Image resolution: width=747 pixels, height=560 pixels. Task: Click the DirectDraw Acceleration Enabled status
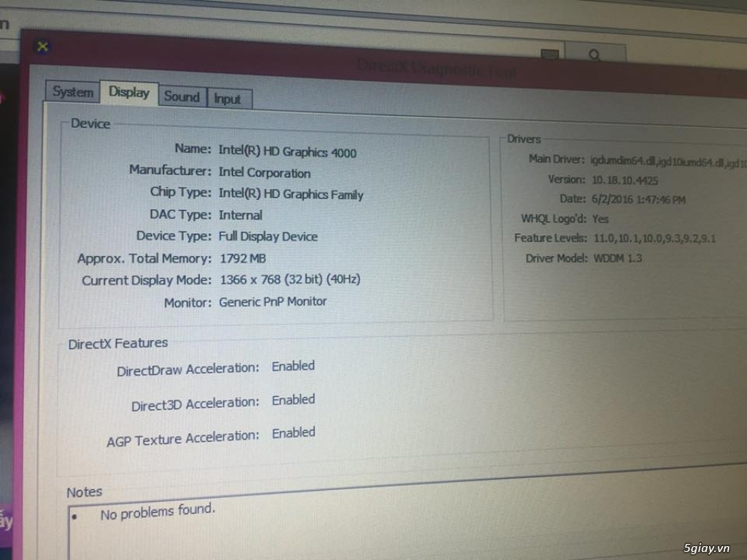point(293,366)
